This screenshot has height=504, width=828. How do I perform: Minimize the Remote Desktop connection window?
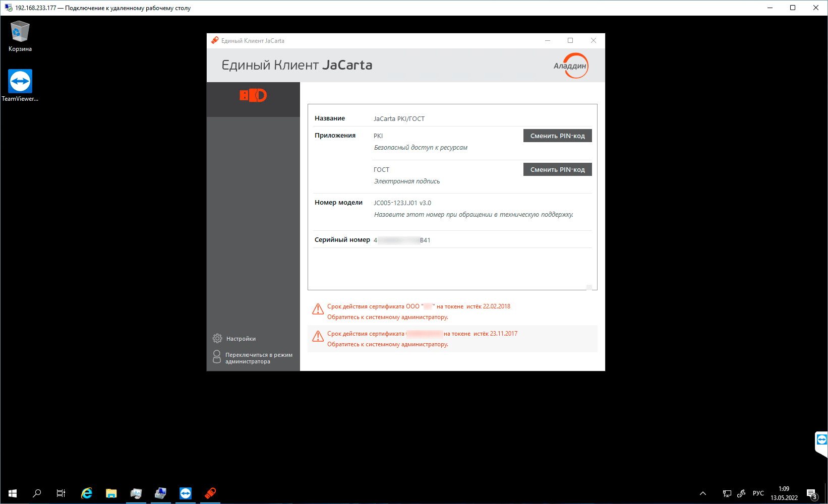770,8
